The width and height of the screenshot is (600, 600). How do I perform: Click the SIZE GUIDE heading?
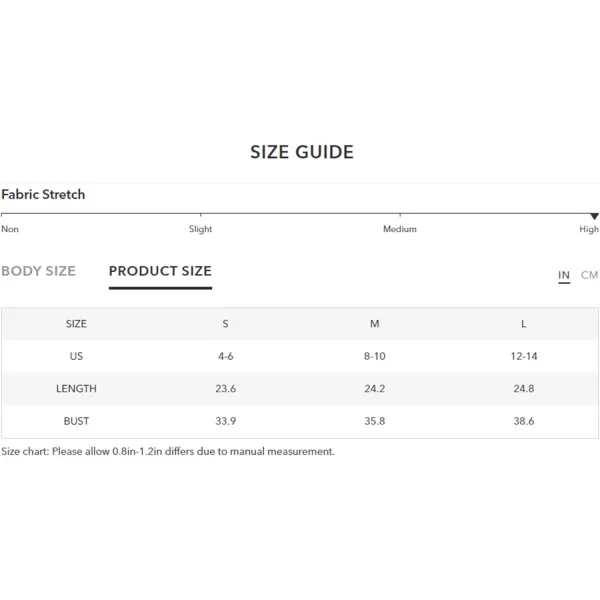pos(302,152)
